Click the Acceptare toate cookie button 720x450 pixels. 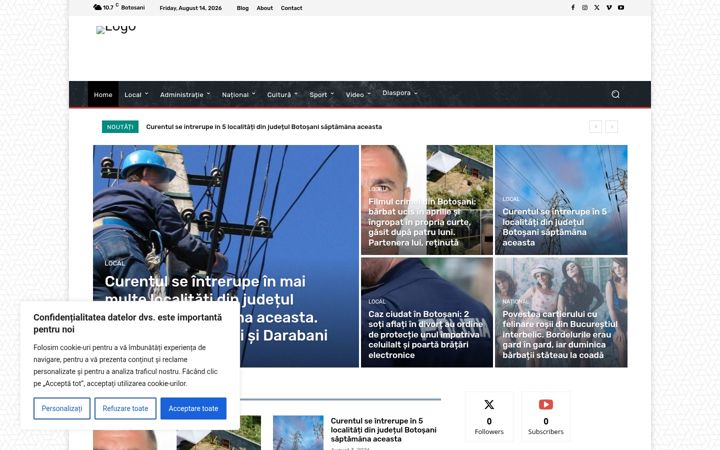(x=193, y=408)
